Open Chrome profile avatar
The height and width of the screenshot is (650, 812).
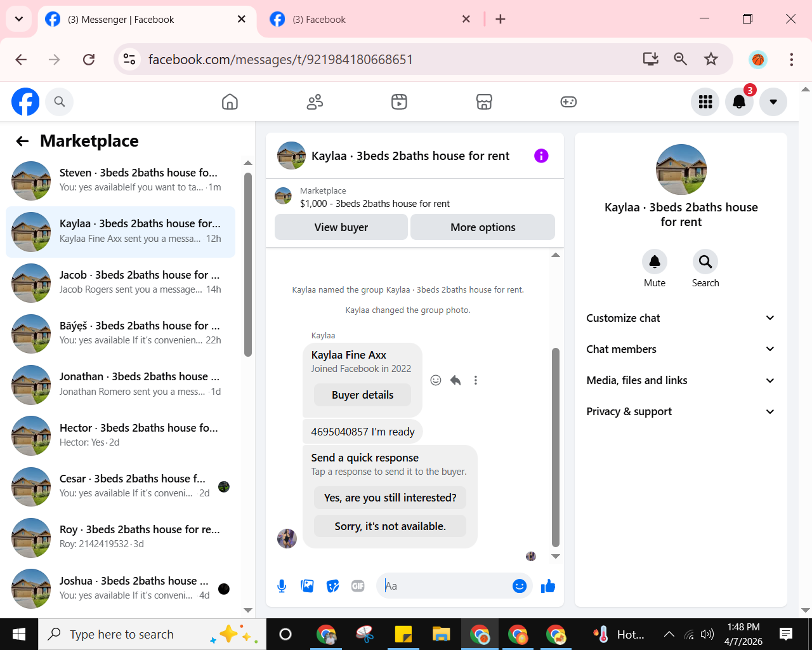coord(757,60)
